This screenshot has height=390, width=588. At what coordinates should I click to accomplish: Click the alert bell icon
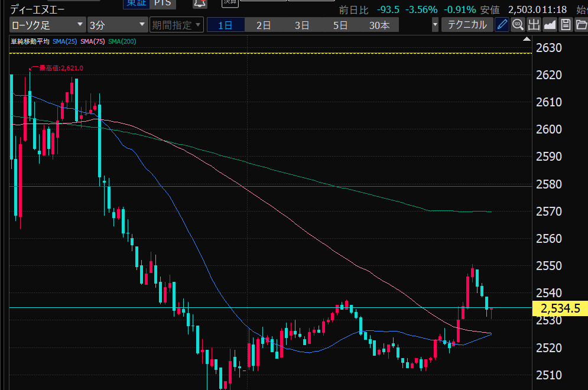(x=200, y=3)
